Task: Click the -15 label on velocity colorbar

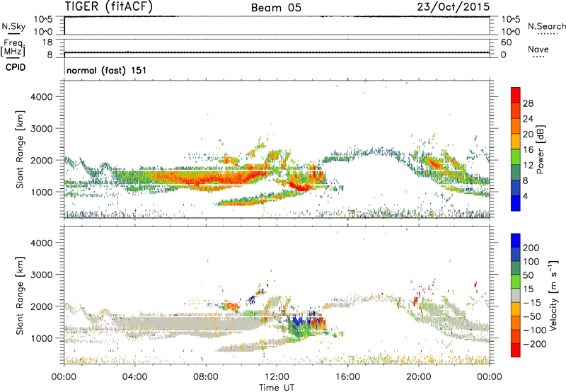Action: coord(532,303)
